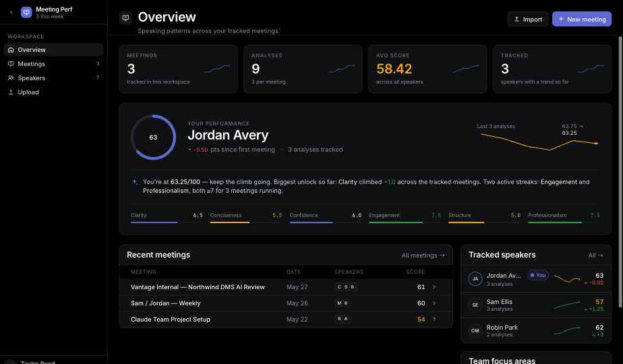Viewport: 623px width, 364px height.
Task: Click Robin Park's trend sparkline
Action: [567, 330]
